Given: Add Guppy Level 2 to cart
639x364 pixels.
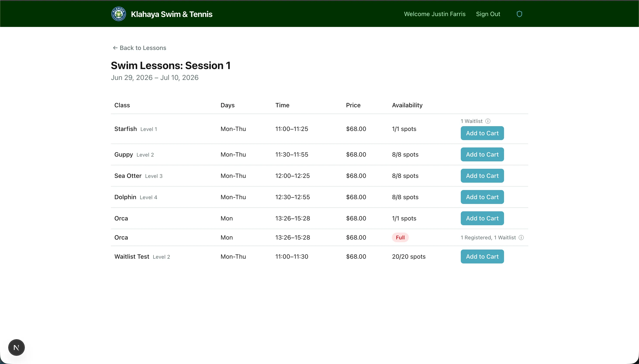Looking at the screenshot, I should coord(482,154).
